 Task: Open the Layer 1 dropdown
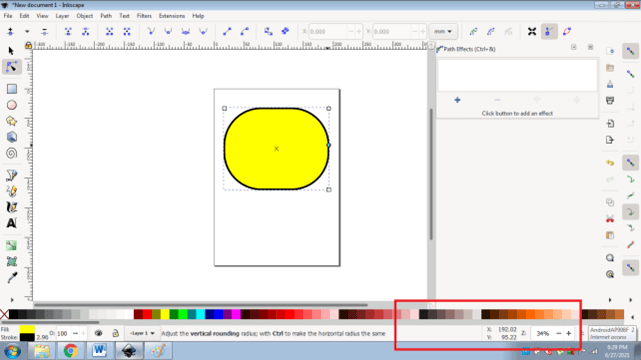click(141, 333)
